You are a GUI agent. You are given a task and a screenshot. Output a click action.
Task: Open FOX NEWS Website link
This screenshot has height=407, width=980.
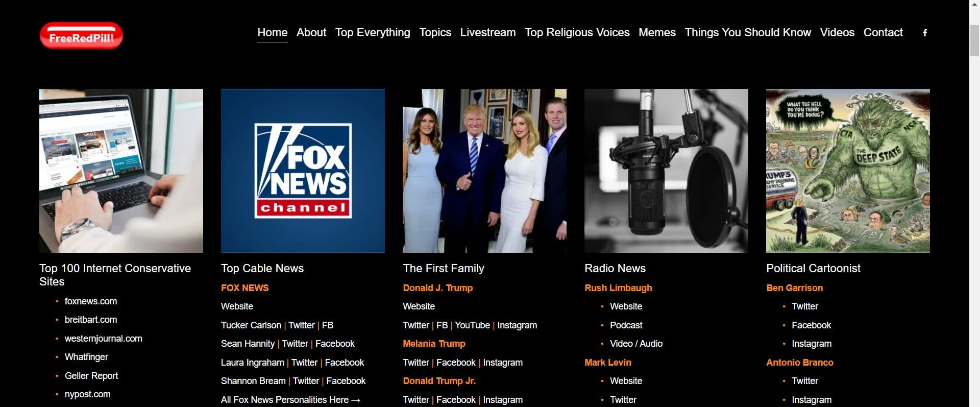[x=237, y=306]
